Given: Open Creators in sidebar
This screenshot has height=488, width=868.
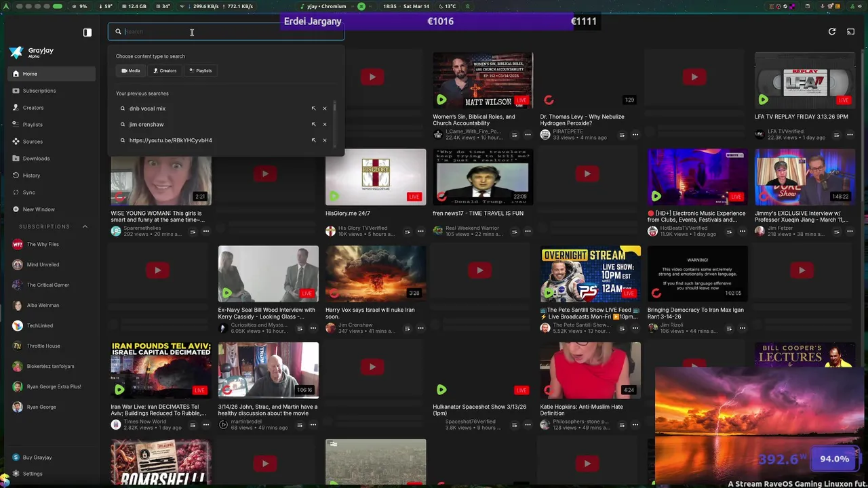Looking at the screenshot, I should [x=54, y=108].
